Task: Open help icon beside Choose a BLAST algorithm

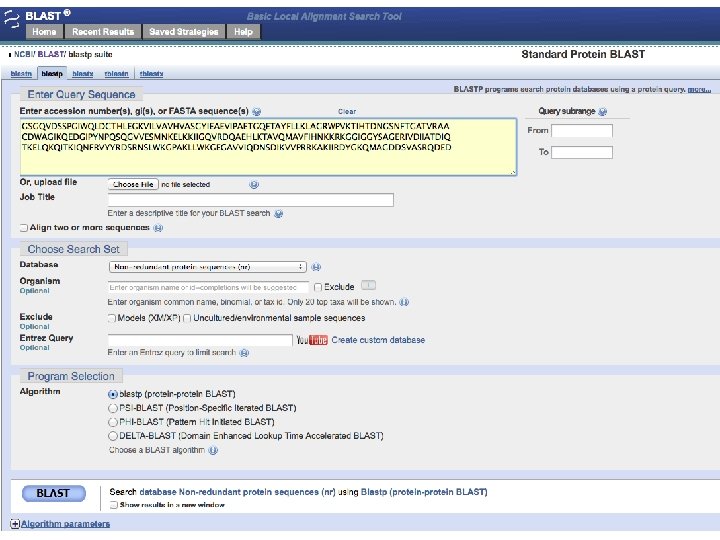Action: coord(213,450)
